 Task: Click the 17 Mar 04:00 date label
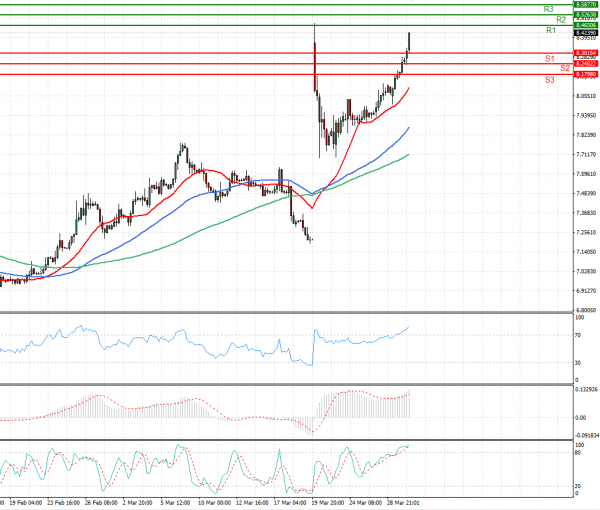point(290,503)
